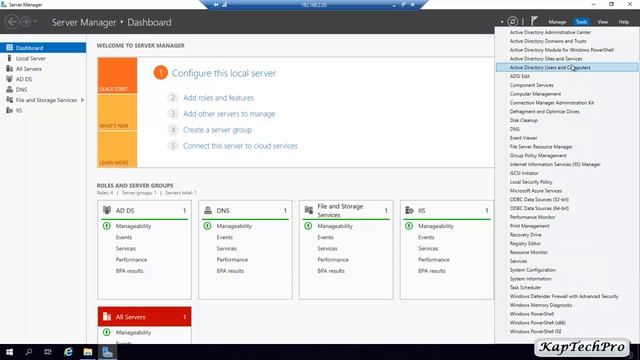Open the View menu
This screenshot has width=640, height=360.
(x=602, y=22)
